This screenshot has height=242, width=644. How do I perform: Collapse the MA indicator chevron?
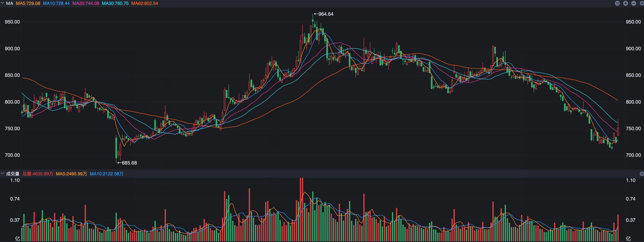2,3
